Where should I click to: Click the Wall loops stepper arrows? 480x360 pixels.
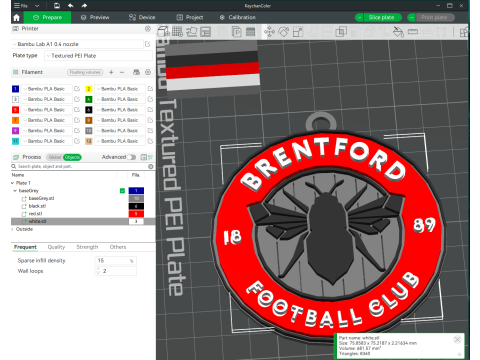point(98,271)
